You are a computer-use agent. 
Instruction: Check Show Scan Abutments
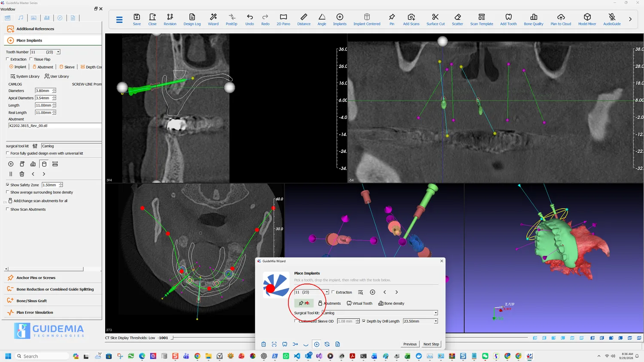8,209
